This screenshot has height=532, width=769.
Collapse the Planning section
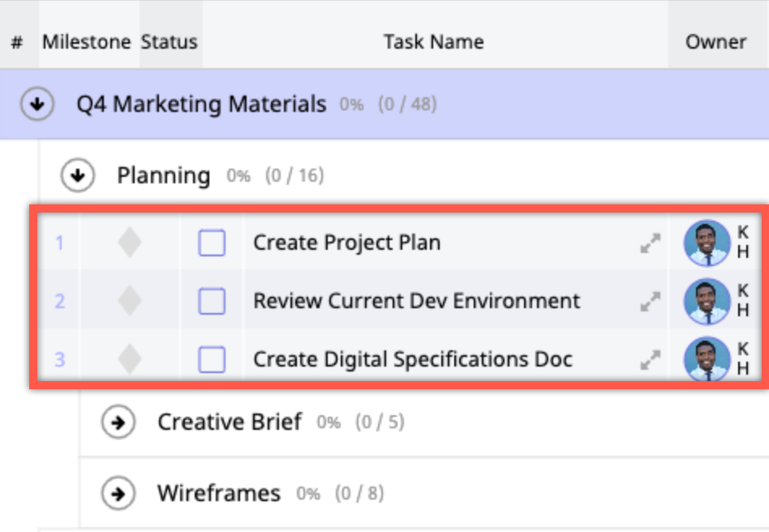79,175
